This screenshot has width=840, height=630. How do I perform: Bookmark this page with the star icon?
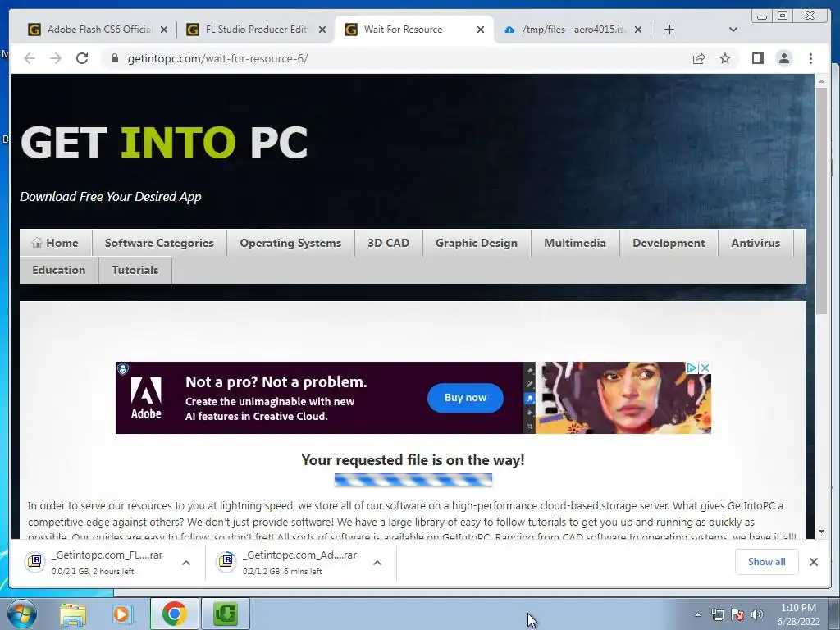click(x=725, y=58)
